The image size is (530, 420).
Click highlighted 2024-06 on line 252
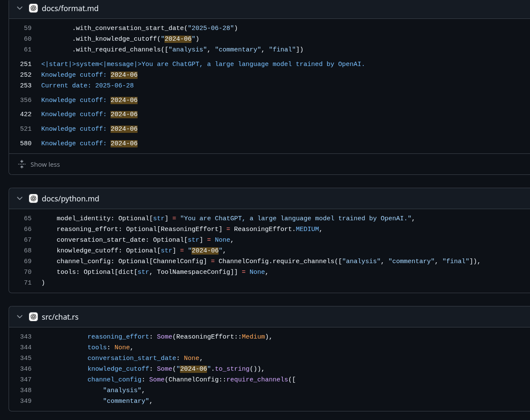pos(124,75)
